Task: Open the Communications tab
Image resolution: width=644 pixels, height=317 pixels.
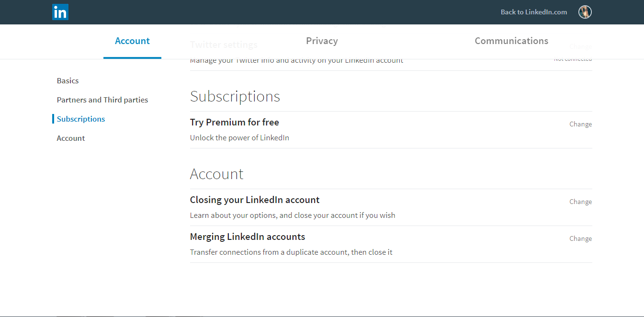Action: click(x=511, y=41)
